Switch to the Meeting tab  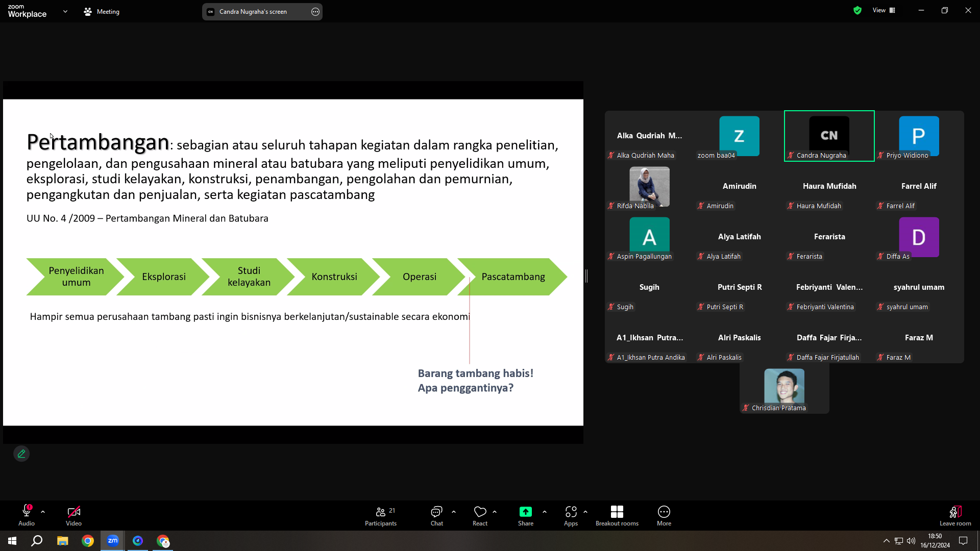click(102, 11)
